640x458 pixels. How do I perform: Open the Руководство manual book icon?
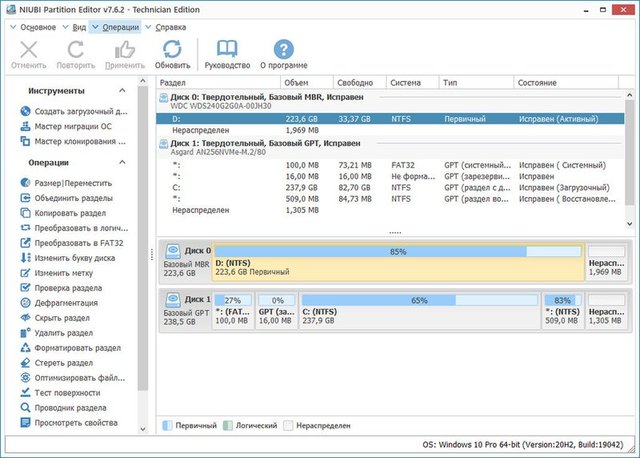click(x=227, y=51)
